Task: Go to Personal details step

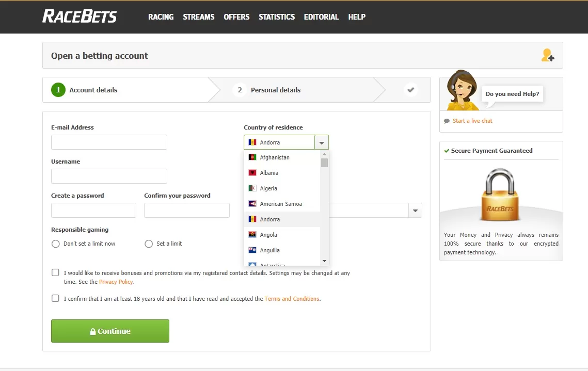Action: click(276, 90)
